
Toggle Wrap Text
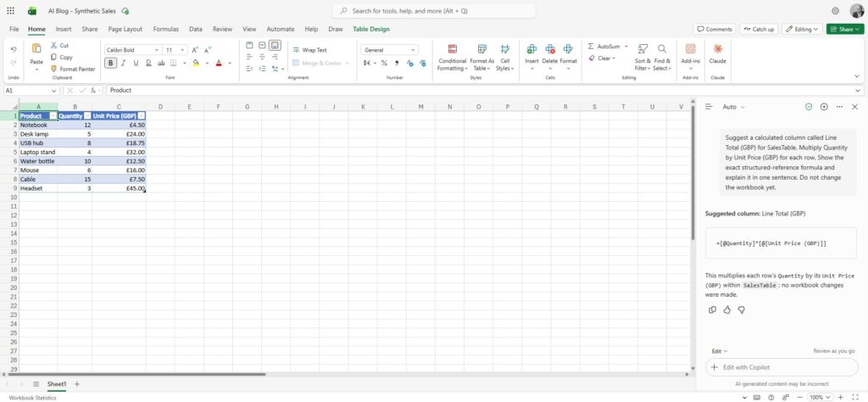pyautogui.click(x=310, y=50)
